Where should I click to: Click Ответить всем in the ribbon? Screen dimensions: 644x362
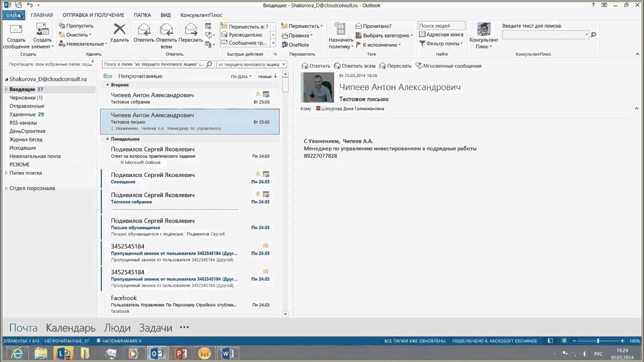pos(166,36)
